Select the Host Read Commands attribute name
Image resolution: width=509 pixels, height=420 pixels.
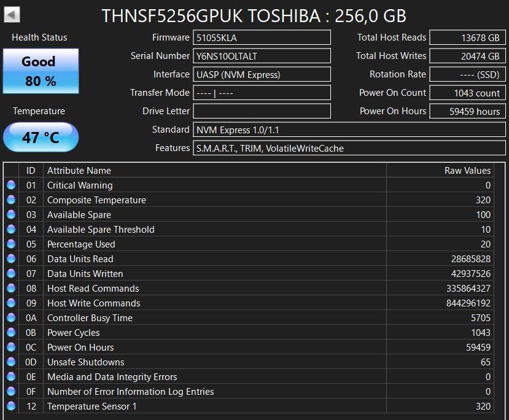tap(93, 288)
